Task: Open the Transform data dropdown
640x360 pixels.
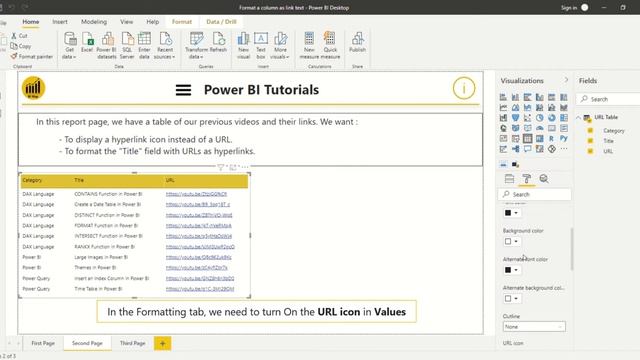Action: coord(196,45)
